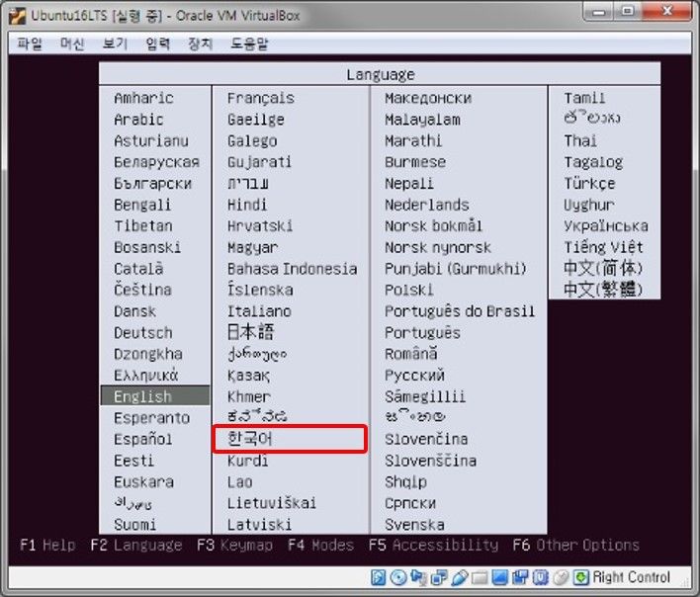Click the video capture status icon
700x597 pixels.
[x=520, y=577]
